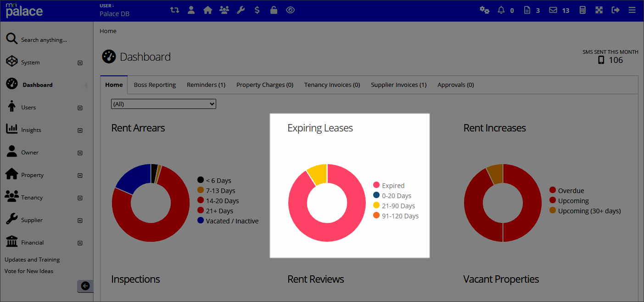Open the Reminders (1) tab
644x302 pixels.
coord(206,85)
